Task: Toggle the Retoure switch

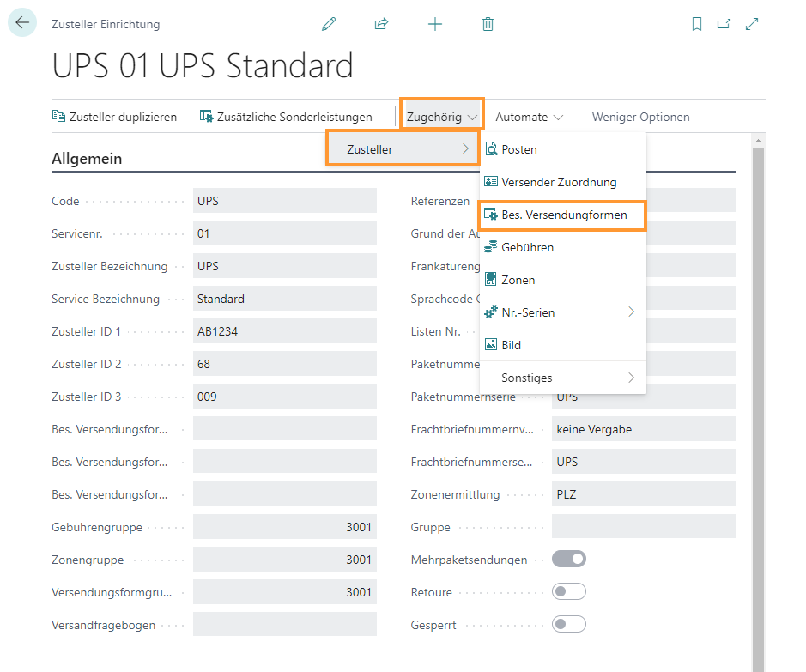Action: point(569,591)
